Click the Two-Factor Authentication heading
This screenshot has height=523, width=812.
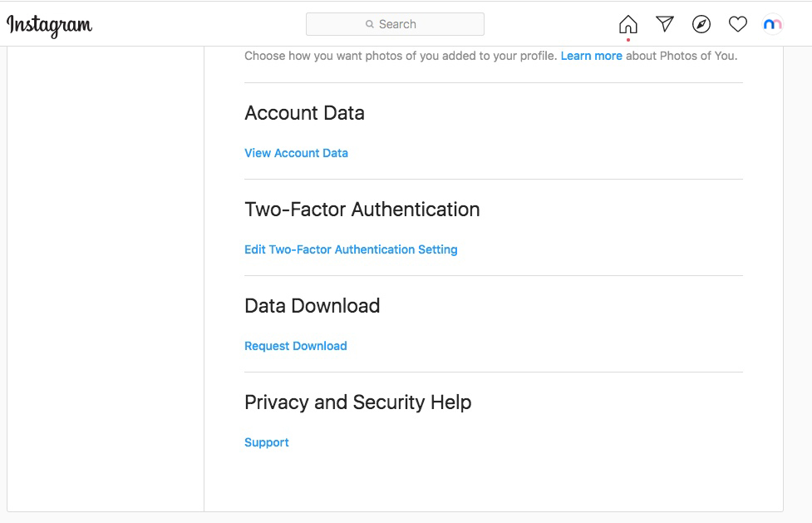[x=362, y=210]
